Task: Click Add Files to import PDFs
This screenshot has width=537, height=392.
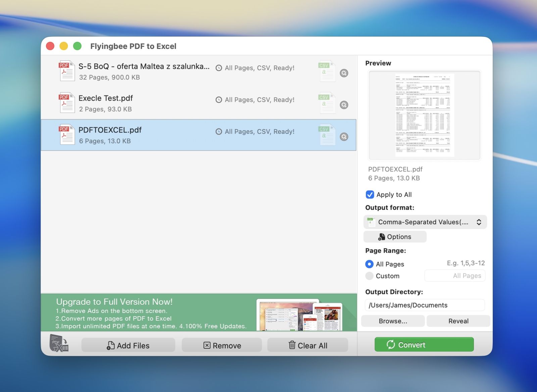Action: tap(128, 345)
